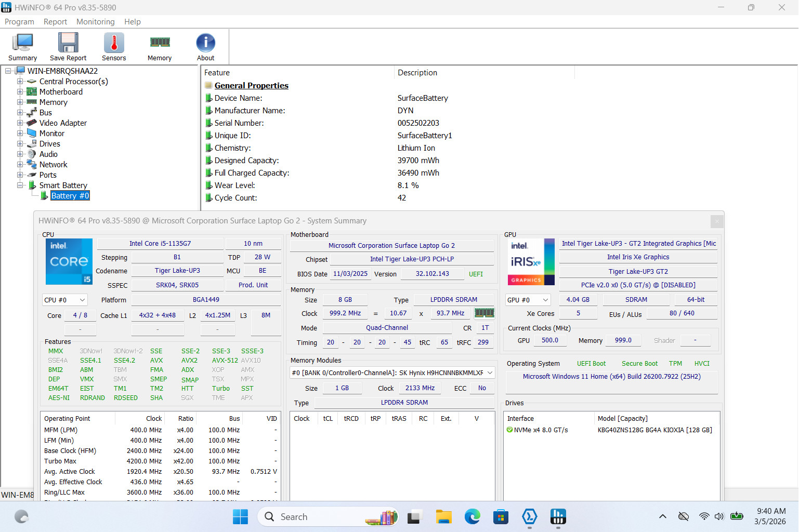
Task: Click the General Properties heading
Action: [x=252, y=86]
